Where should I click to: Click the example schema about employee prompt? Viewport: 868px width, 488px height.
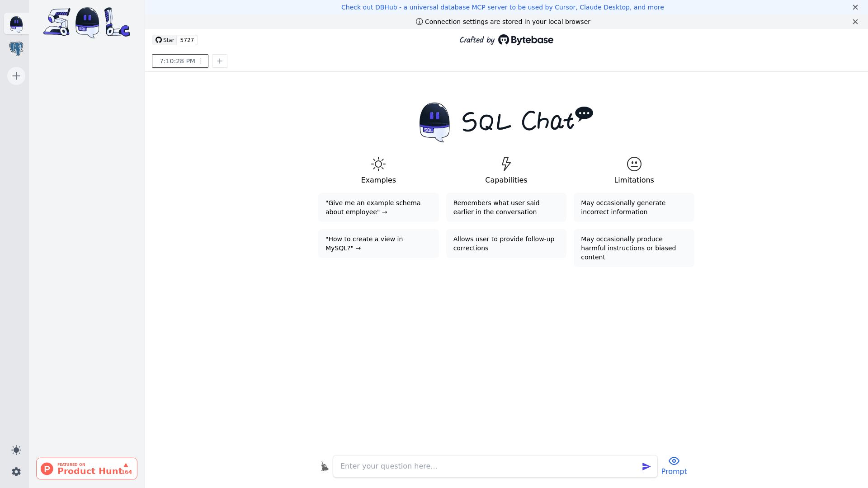pos(378,207)
